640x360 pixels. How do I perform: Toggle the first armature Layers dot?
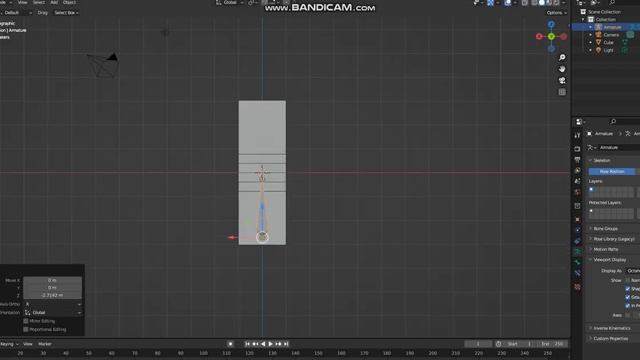click(591, 189)
